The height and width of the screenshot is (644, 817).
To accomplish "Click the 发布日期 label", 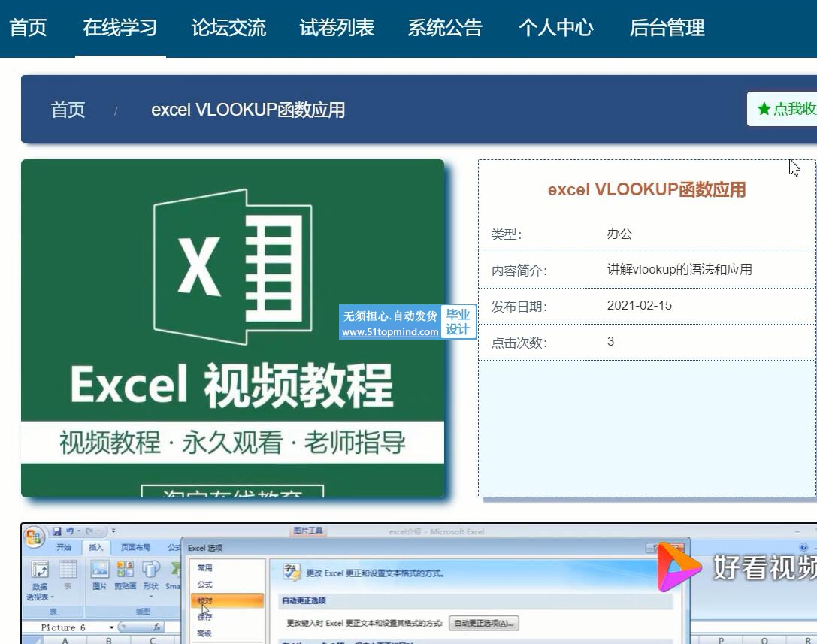I will (519, 307).
